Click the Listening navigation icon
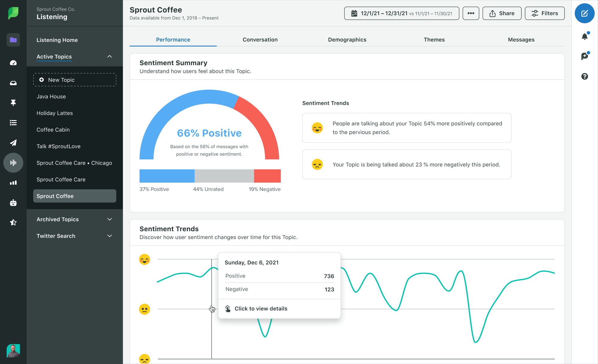This screenshot has height=364, width=598. point(13,163)
